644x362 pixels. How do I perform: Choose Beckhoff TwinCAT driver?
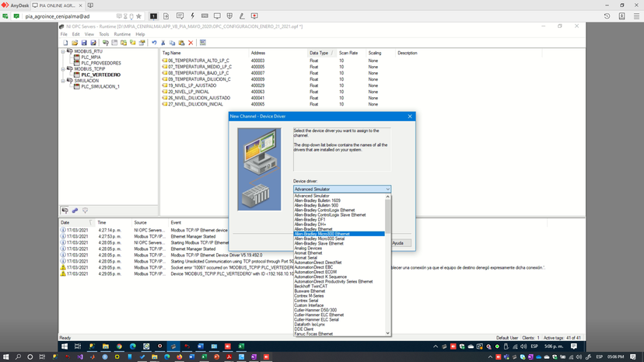[311, 287]
